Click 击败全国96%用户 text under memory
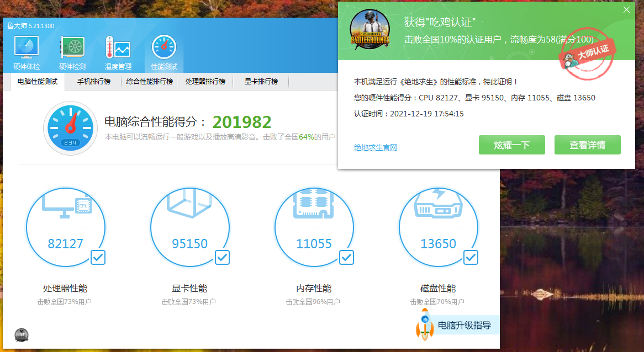The width and height of the screenshot is (644, 352). click(313, 302)
